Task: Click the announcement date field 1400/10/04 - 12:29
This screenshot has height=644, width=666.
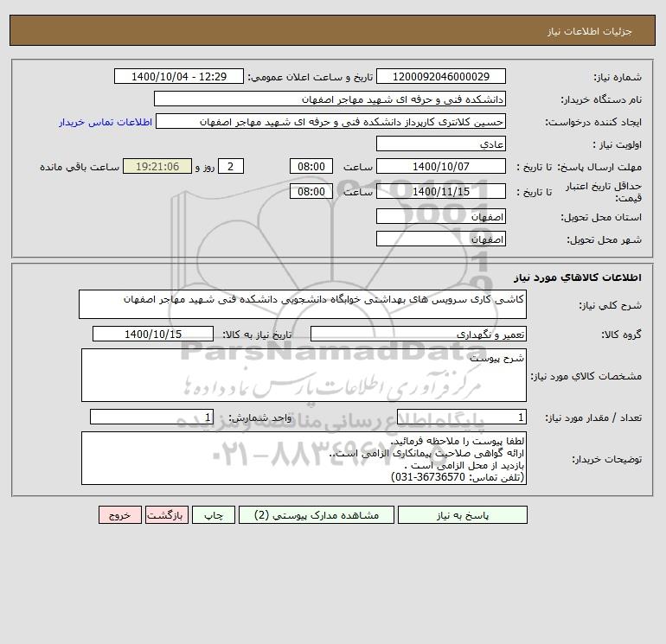Action: coord(179,76)
